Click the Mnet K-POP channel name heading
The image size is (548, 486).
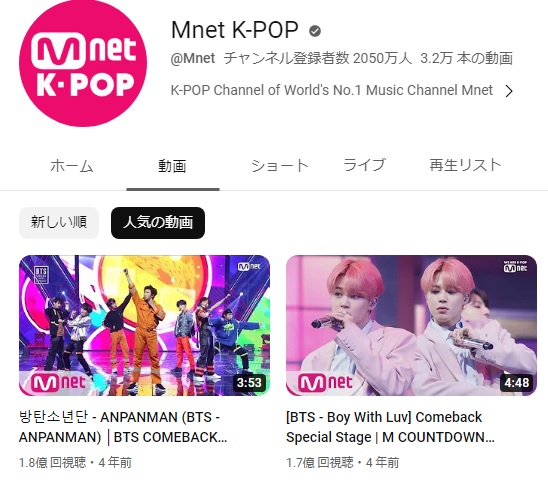tap(235, 30)
